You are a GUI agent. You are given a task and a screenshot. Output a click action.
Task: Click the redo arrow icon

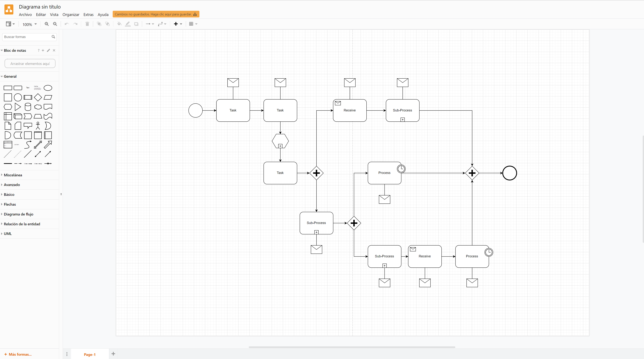tap(75, 24)
